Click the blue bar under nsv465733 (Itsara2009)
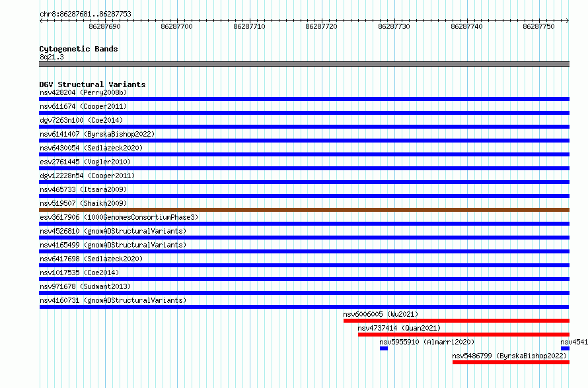This screenshot has height=388, width=588. [304, 196]
